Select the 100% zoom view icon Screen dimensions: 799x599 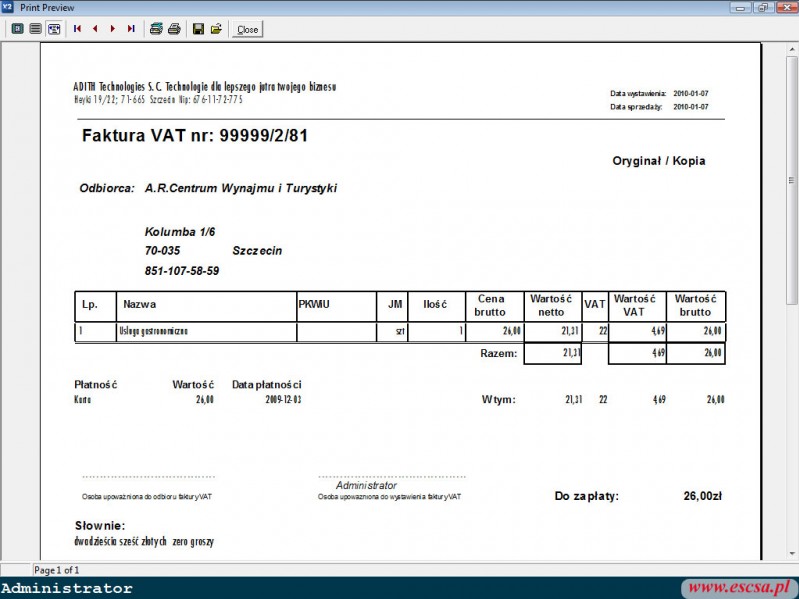coord(35,29)
